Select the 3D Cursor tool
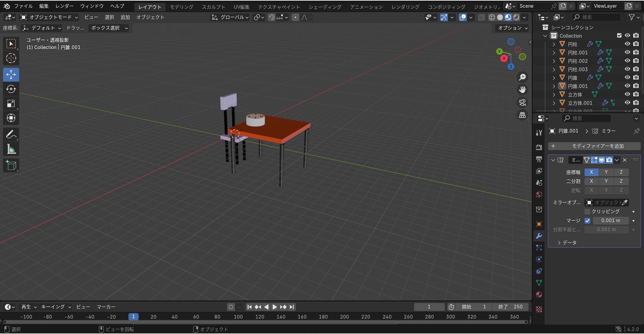This screenshot has height=334, width=644. point(11,58)
